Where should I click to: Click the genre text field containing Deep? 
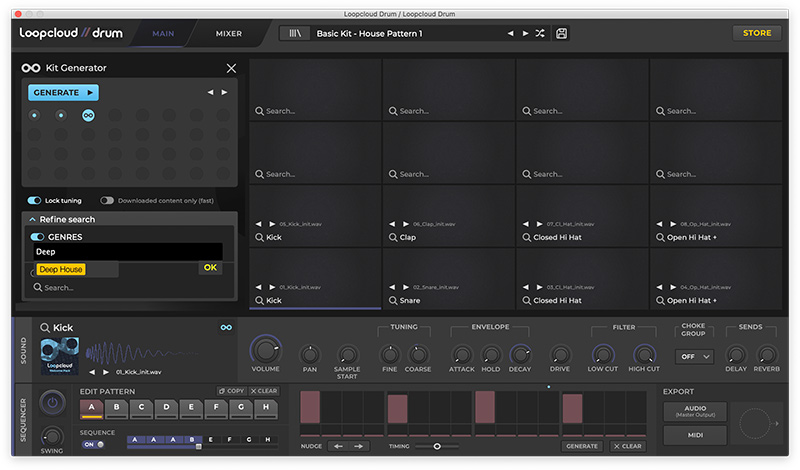click(x=128, y=252)
